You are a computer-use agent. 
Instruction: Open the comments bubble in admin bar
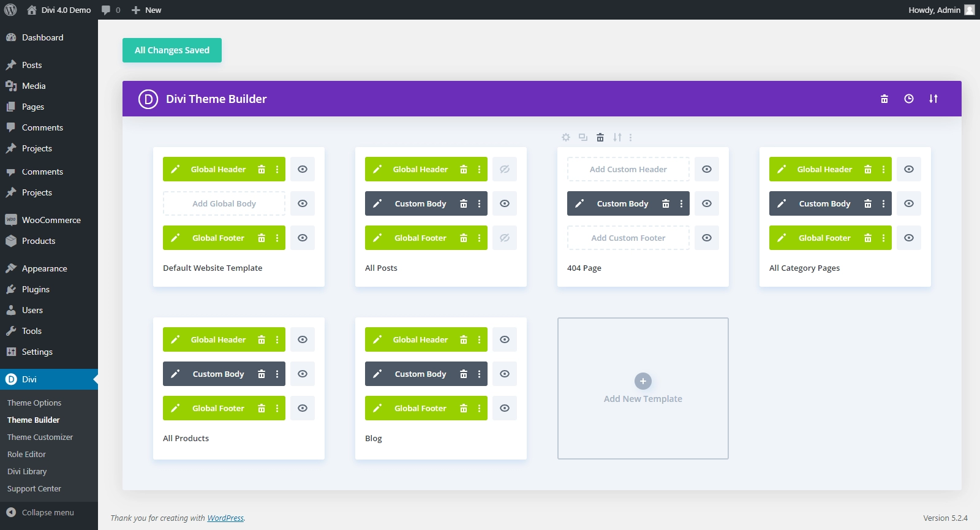pos(111,10)
